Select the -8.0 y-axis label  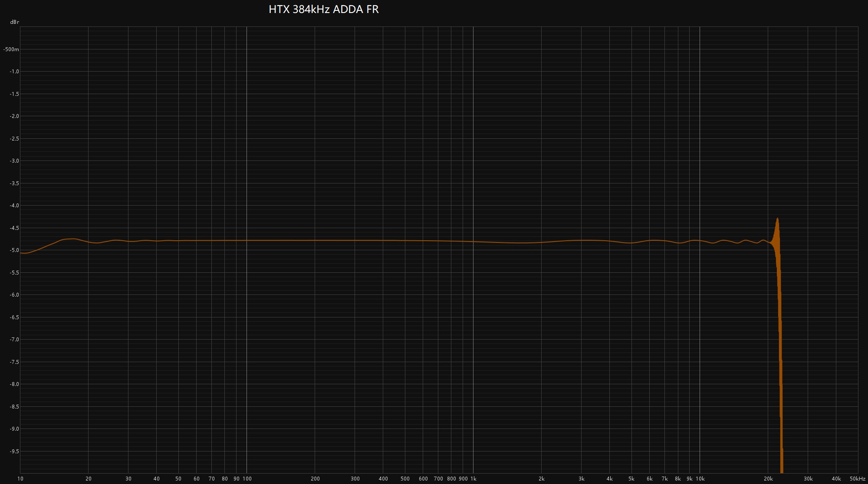pos(14,384)
